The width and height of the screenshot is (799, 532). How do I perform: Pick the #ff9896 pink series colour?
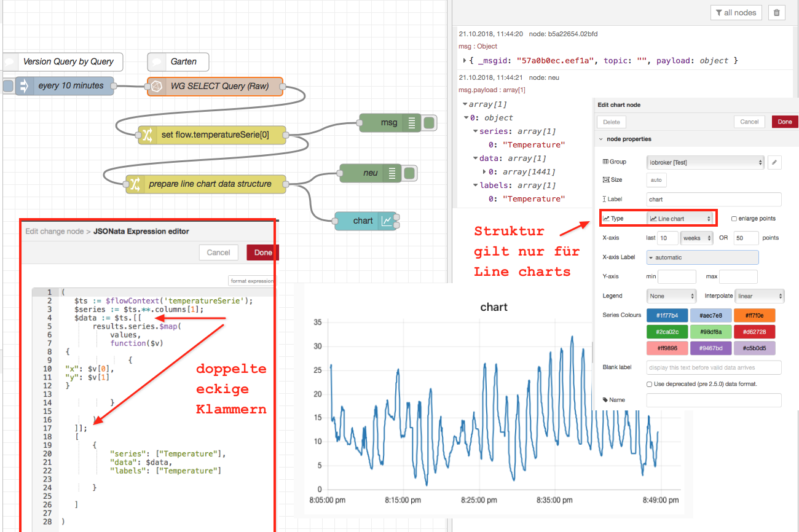click(x=667, y=348)
